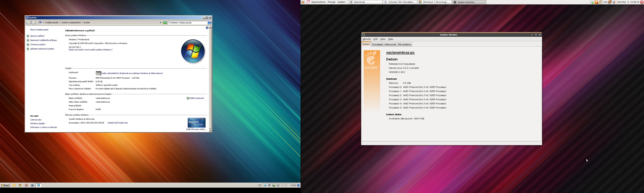The image size is (644, 193).
Task: Click the Show desktop icon beside the Windows clock
Action: tap(299, 185)
